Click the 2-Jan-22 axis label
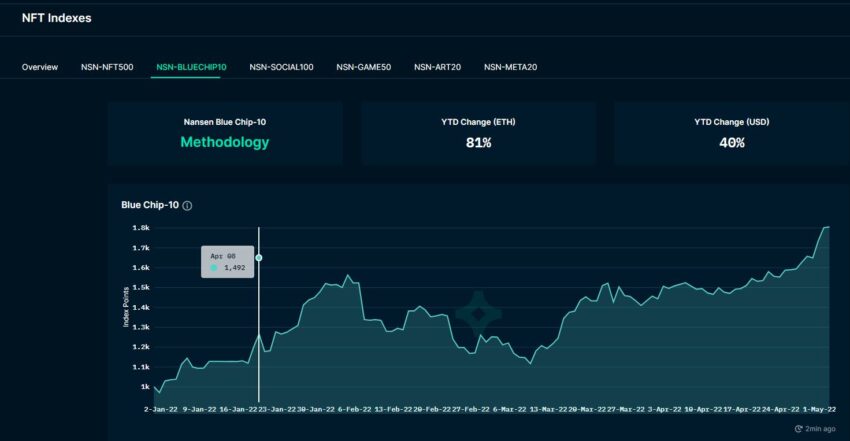 tap(161, 410)
